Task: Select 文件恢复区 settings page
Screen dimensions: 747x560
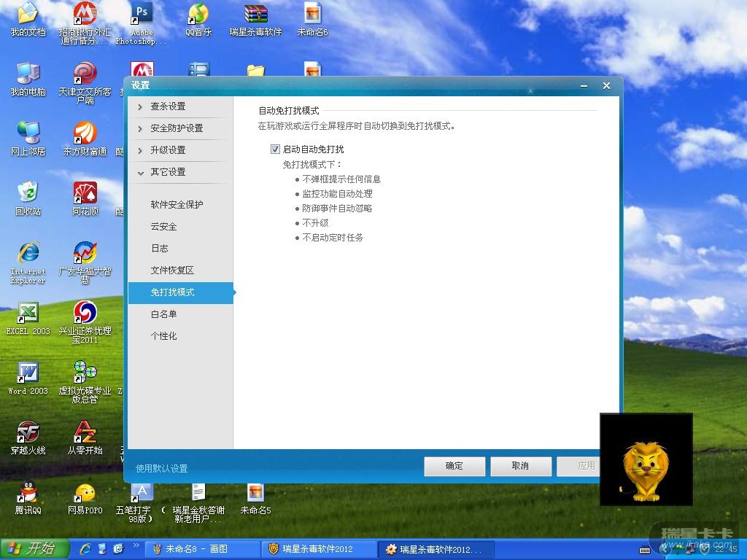Action: pyautogui.click(x=181, y=271)
